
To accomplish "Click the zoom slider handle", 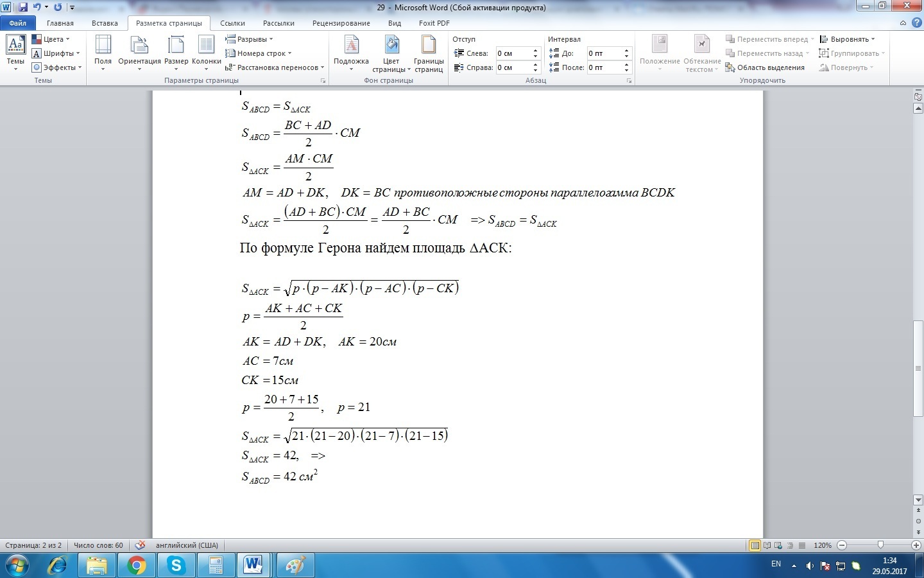I will pos(880,545).
